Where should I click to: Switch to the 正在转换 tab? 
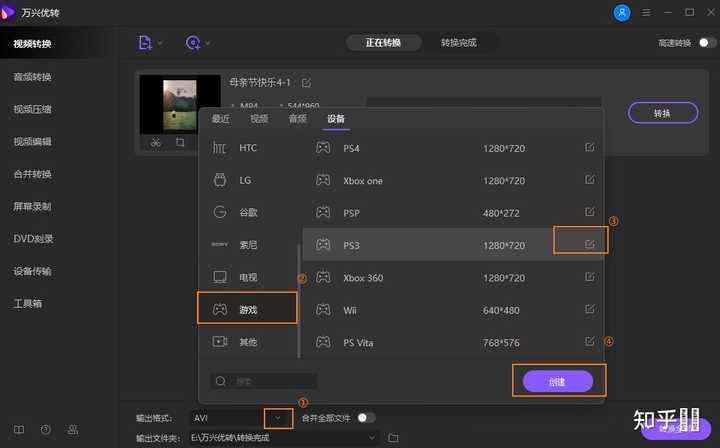[383, 43]
